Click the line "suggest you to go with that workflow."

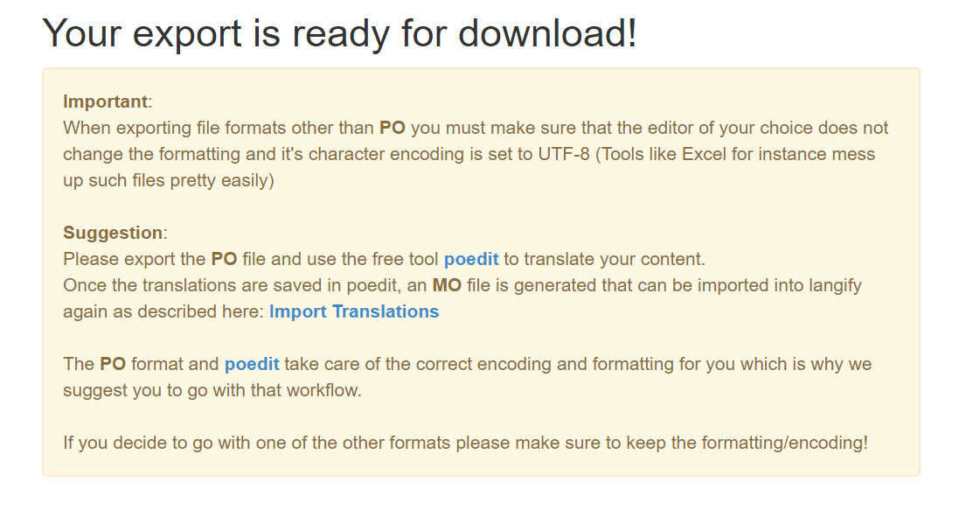[212, 390]
